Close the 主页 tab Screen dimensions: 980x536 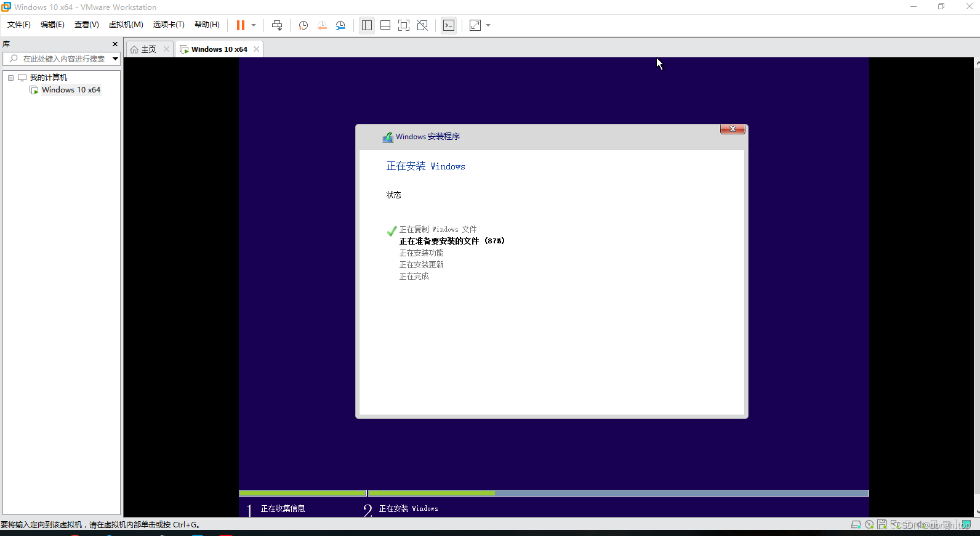pos(166,49)
